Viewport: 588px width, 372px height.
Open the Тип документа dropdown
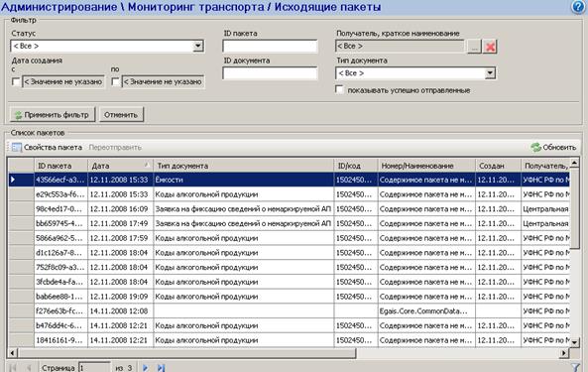pos(490,73)
